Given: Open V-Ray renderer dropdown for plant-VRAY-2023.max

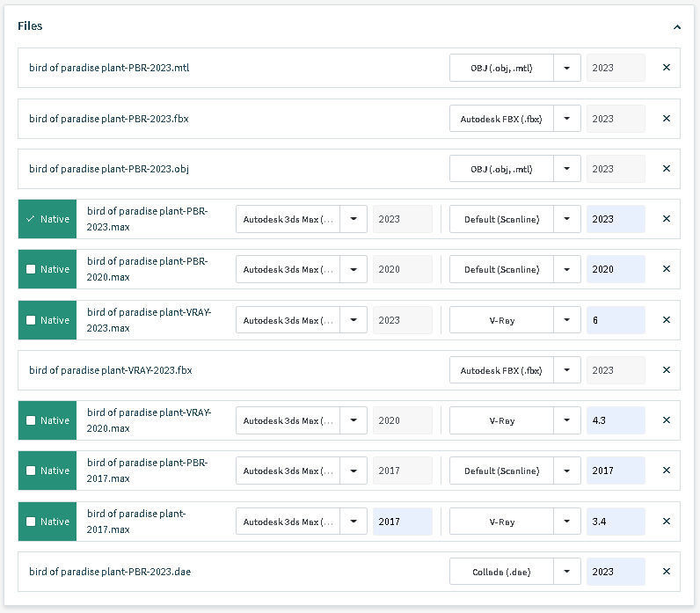Looking at the screenshot, I should [567, 320].
